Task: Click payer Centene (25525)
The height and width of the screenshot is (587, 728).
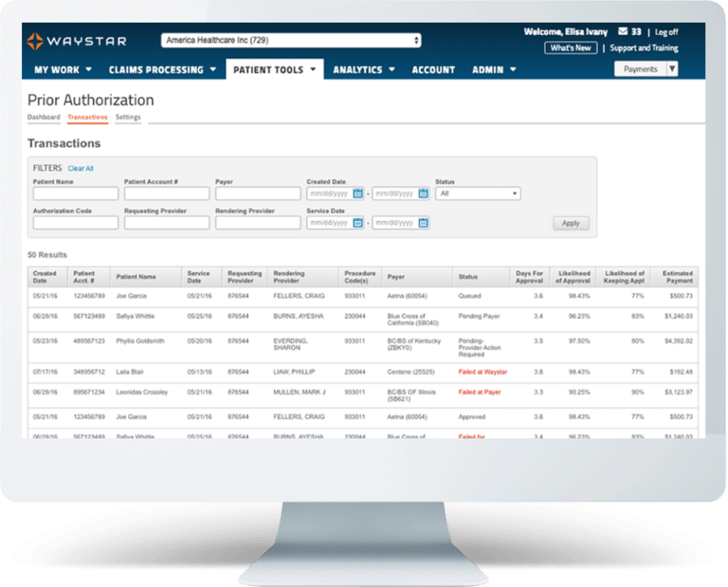Action: click(410, 372)
